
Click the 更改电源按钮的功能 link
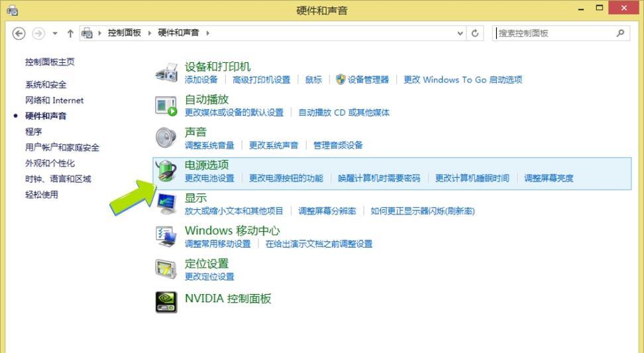pyautogui.click(x=286, y=178)
